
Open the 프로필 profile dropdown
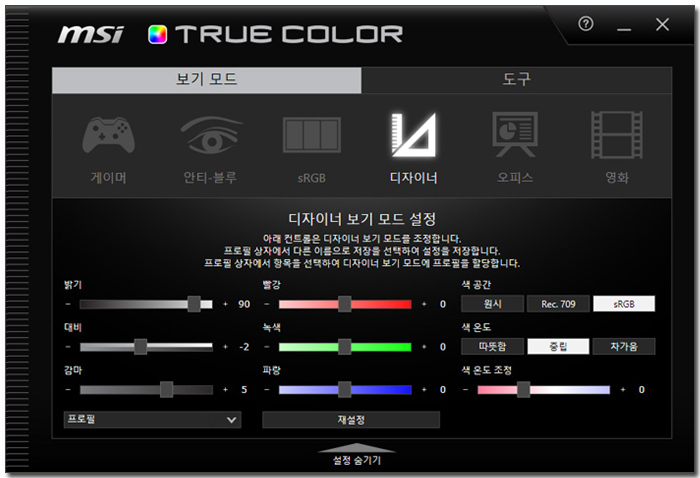click(x=151, y=420)
